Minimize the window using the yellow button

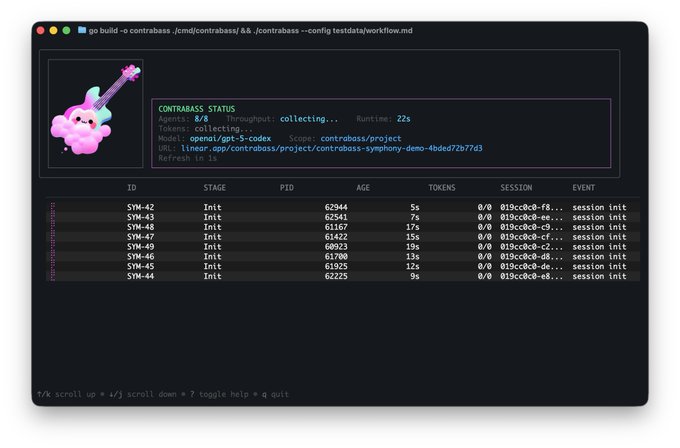pos(54,31)
